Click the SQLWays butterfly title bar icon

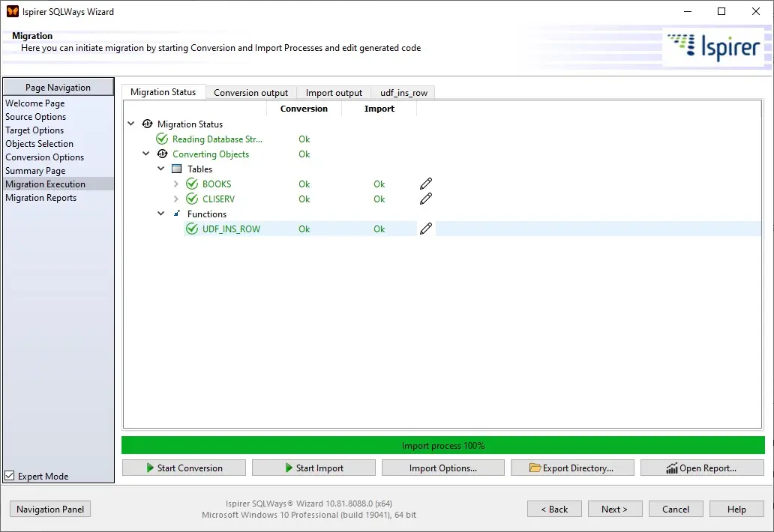pyautogui.click(x=12, y=11)
